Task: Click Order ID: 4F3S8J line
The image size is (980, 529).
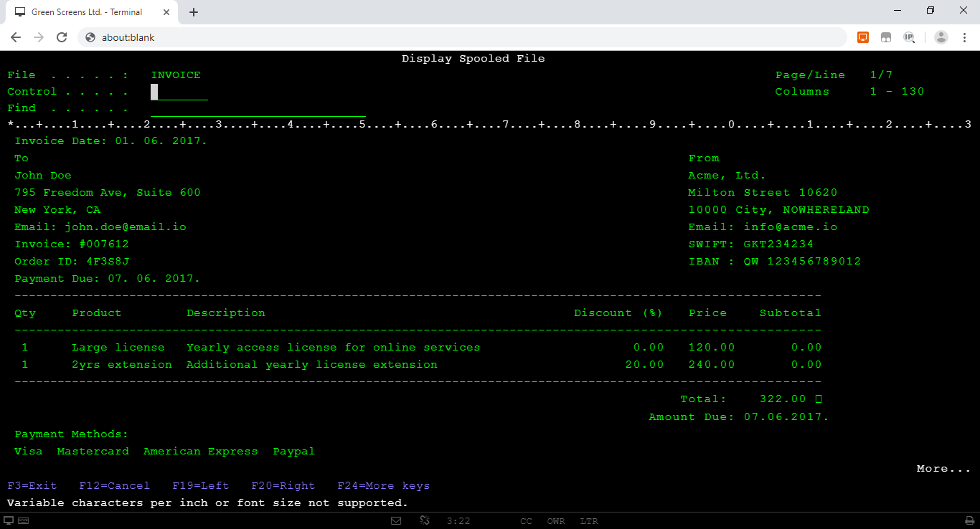Action: 72,262
